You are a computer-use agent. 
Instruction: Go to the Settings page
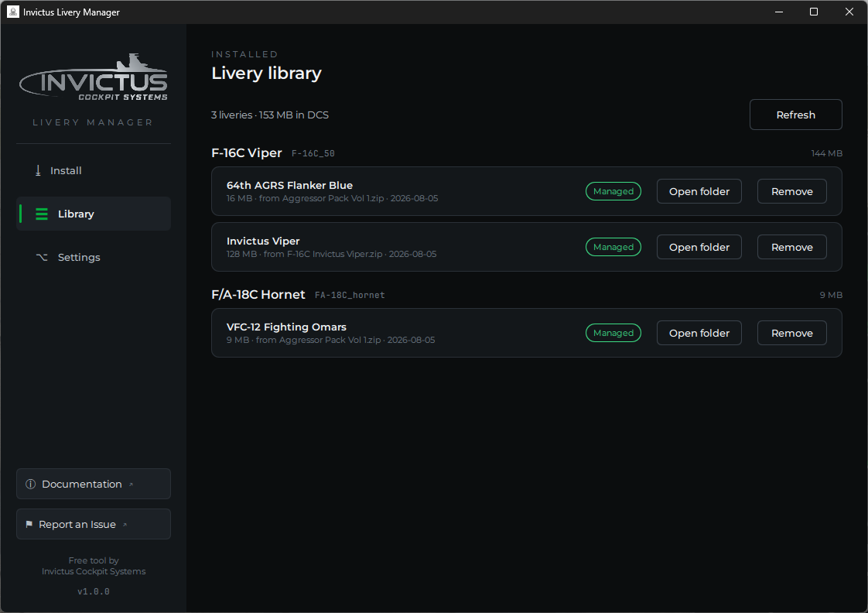pos(94,257)
